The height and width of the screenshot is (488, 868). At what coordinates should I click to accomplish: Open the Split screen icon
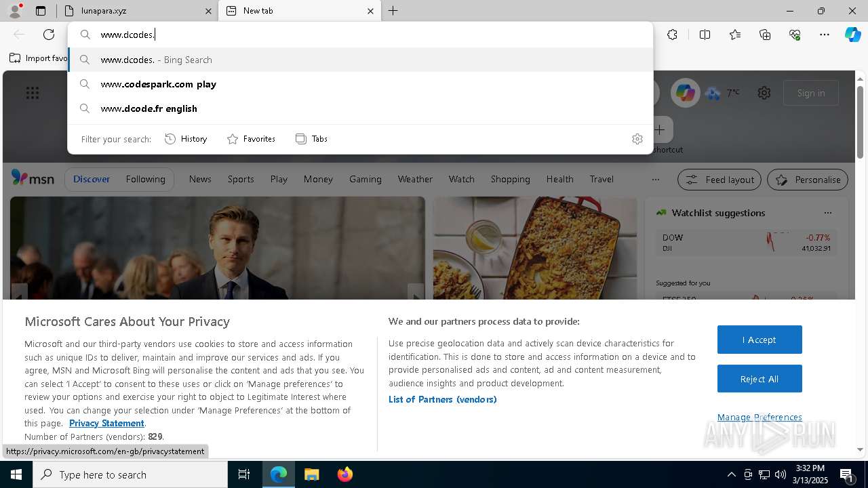point(705,35)
